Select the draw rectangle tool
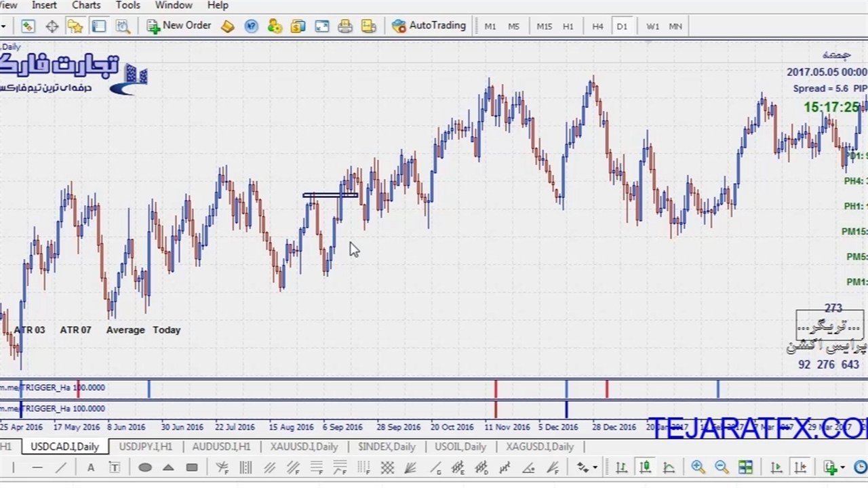 pyautogui.click(x=192, y=468)
